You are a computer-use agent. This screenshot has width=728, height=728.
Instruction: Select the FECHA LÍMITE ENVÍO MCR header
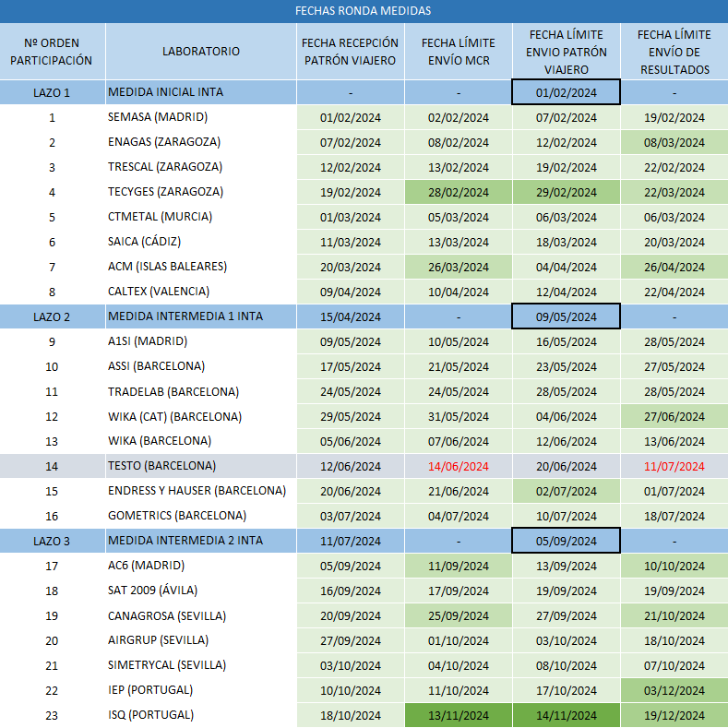tap(459, 52)
